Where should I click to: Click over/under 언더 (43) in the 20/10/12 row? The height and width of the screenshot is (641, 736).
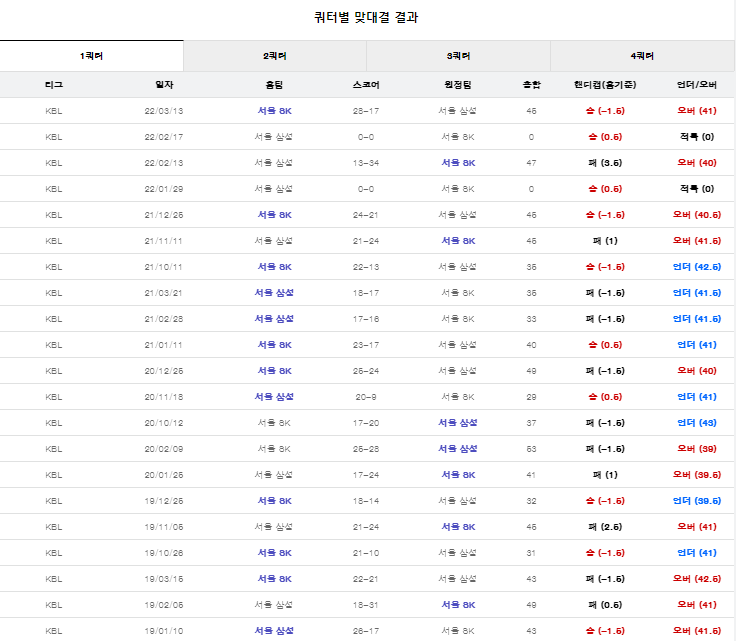tap(697, 423)
